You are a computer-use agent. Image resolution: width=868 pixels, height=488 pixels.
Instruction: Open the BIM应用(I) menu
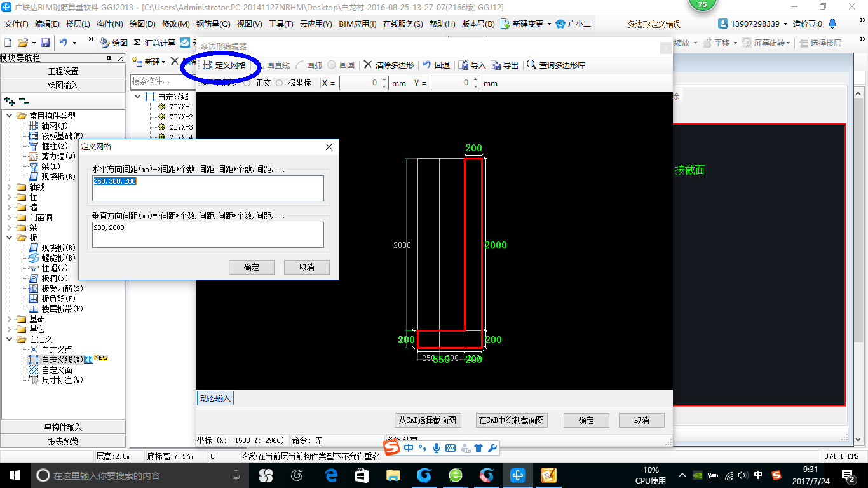(358, 24)
